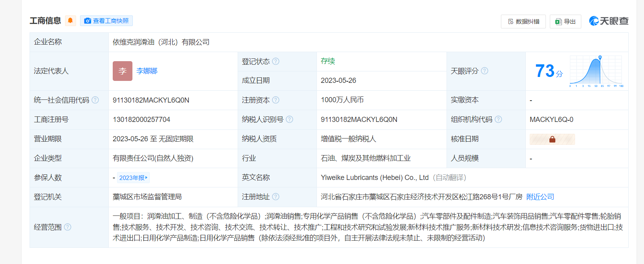Image resolution: width=644 pixels, height=264 pixels.
Task: Click registration status 存续
Action: 328,61
